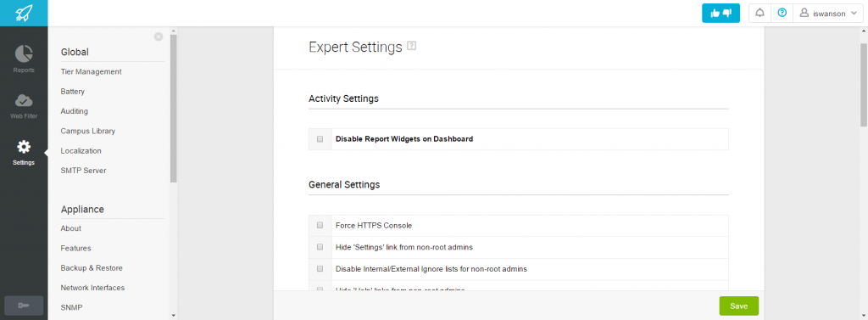Click the side menu scroll down arrow
Viewport: 868px width, 320px height.
pyautogui.click(x=173, y=316)
